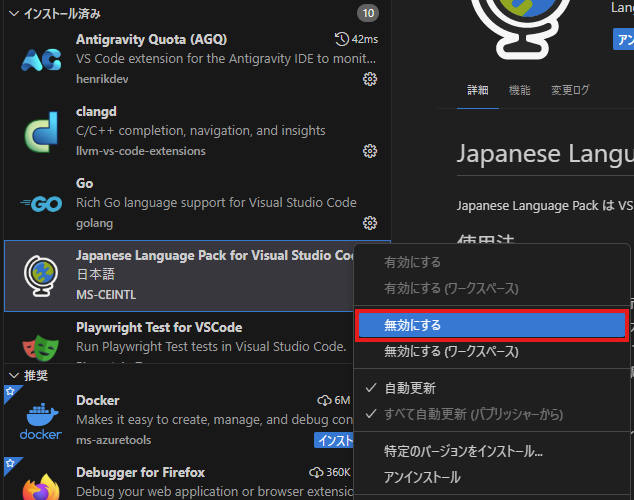Click the 42ms activation time text
The image size is (634, 500).
365,39
